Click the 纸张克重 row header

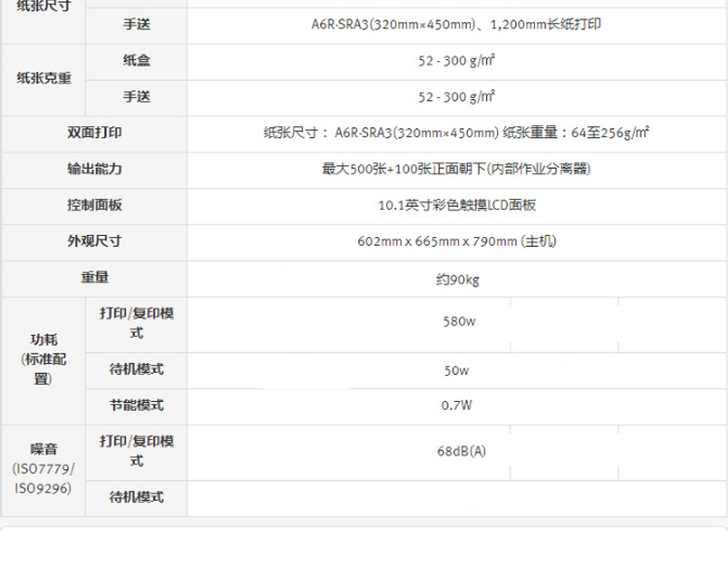(44, 79)
